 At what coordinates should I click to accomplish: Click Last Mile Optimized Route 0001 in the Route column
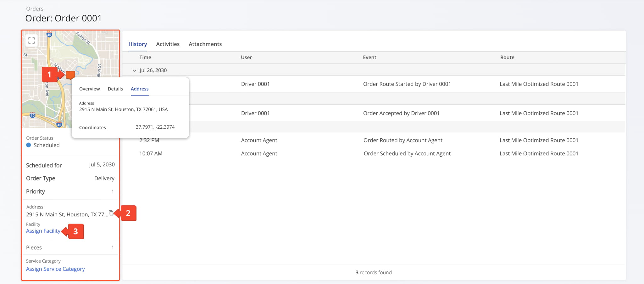(x=539, y=84)
